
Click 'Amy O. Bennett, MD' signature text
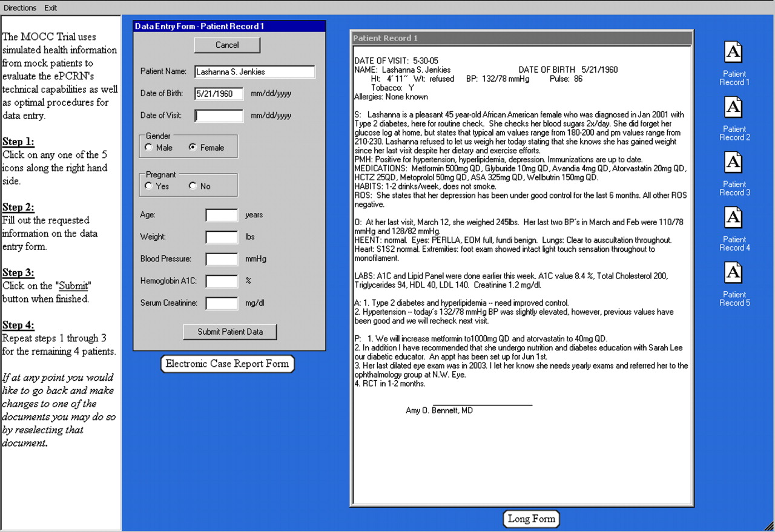click(x=439, y=410)
